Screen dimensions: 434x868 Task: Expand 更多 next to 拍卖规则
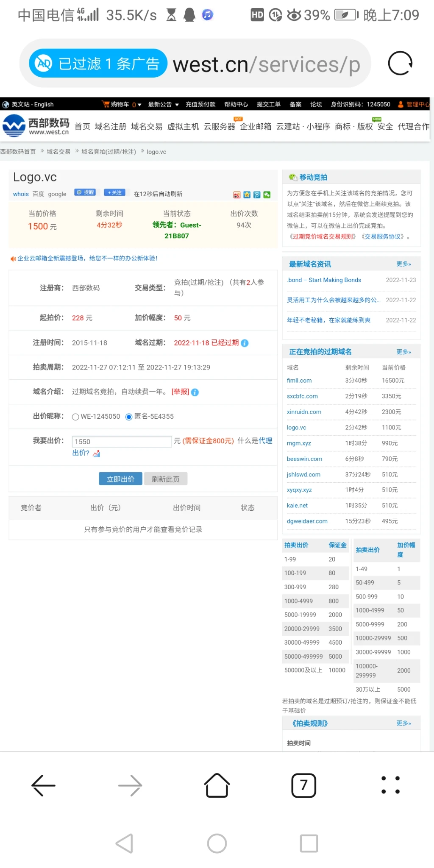(x=403, y=723)
